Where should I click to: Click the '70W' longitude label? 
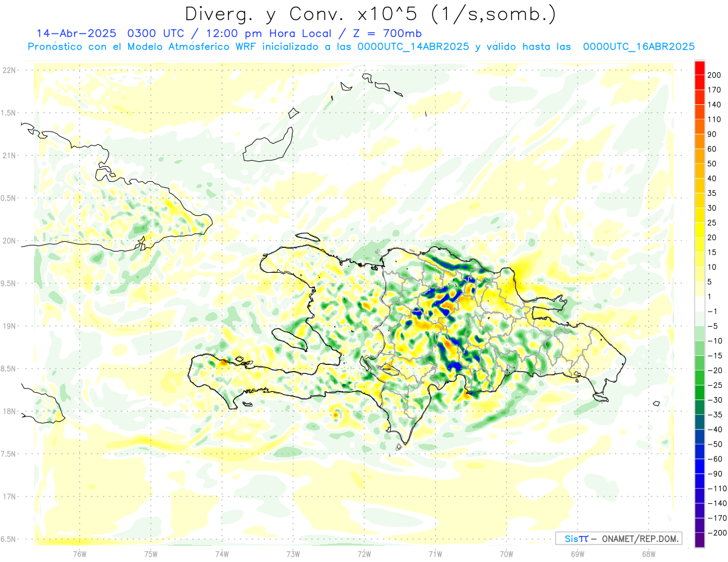coord(506,554)
